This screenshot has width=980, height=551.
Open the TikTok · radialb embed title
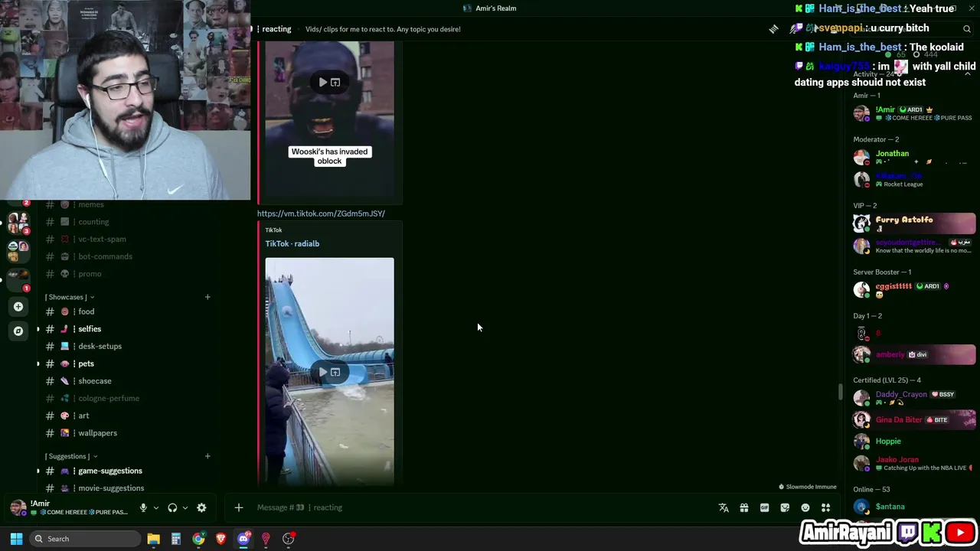(292, 243)
